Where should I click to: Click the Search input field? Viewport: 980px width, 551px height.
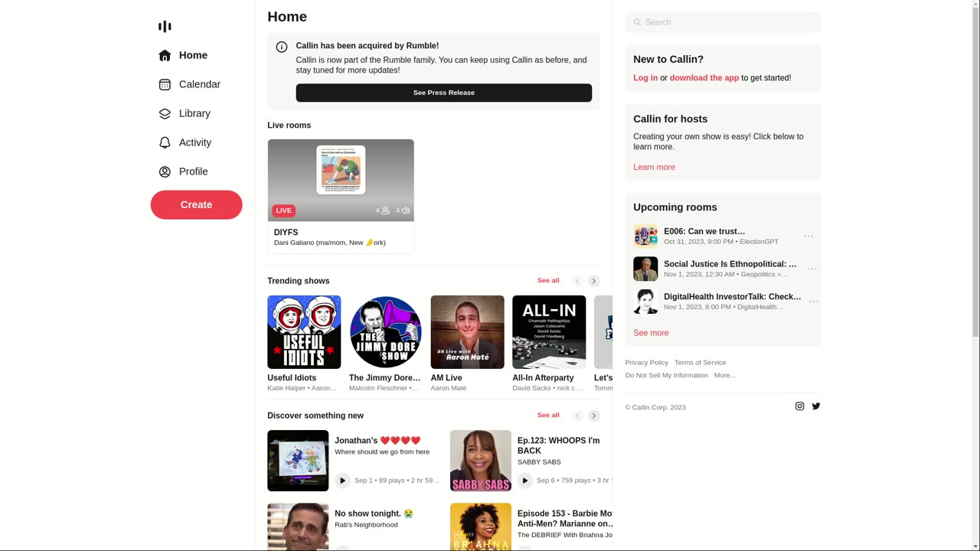[723, 22]
